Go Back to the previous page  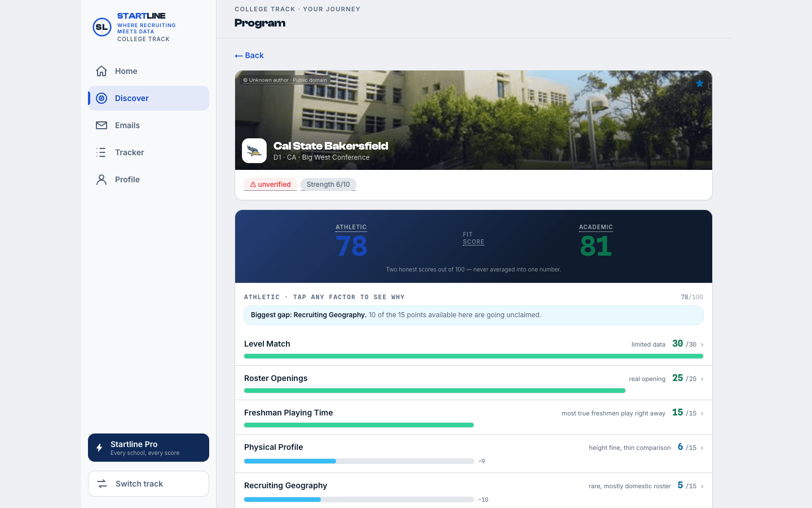pyautogui.click(x=249, y=55)
